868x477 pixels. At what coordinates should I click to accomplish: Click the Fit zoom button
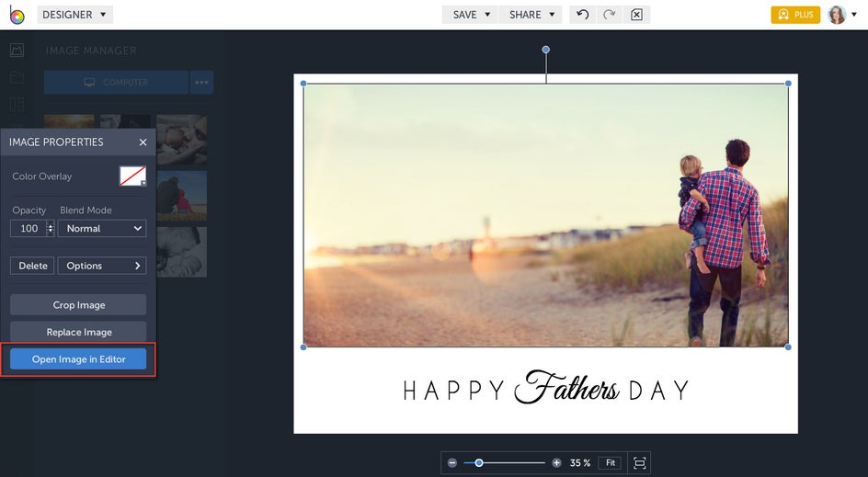(x=610, y=462)
